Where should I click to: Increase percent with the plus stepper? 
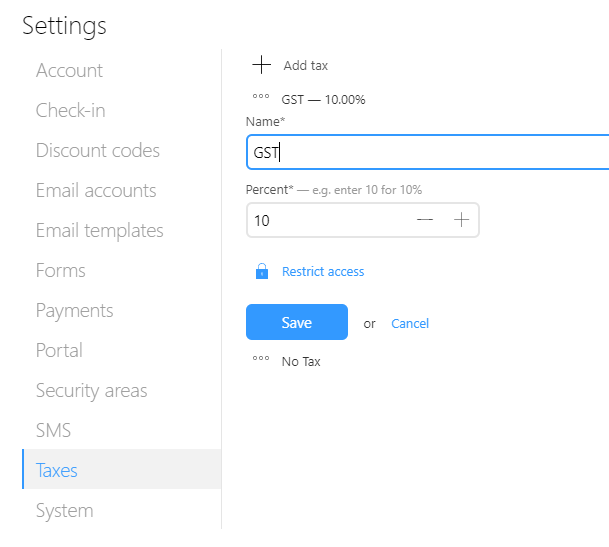coord(461,220)
